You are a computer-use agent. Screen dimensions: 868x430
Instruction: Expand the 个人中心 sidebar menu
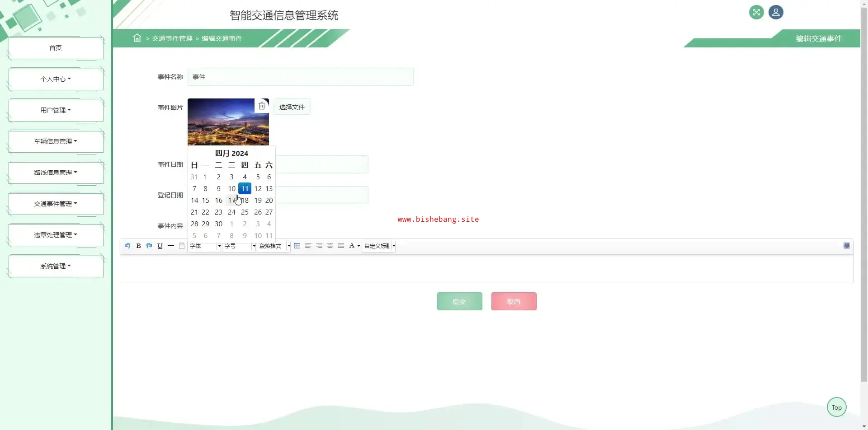[x=56, y=79]
